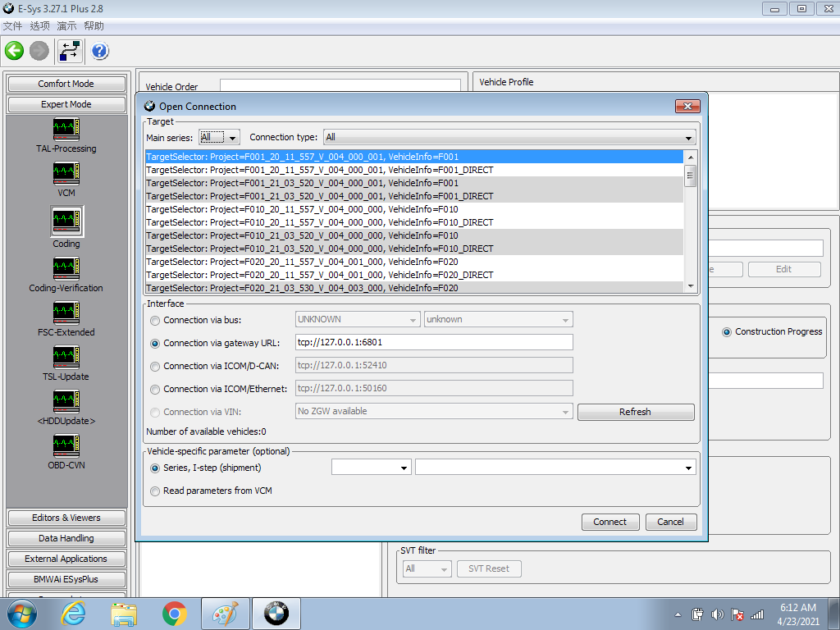
Task: Switch to Expert Mode panel
Action: [x=66, y=104]
